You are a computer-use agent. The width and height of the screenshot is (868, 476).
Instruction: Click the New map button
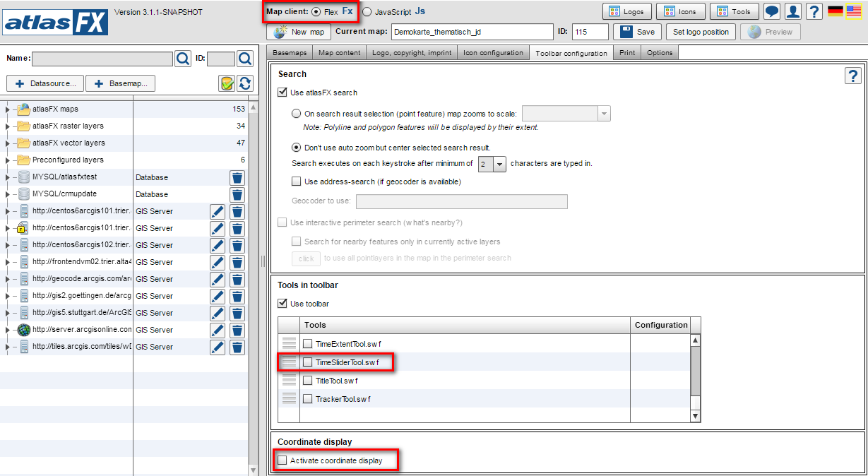299,32
